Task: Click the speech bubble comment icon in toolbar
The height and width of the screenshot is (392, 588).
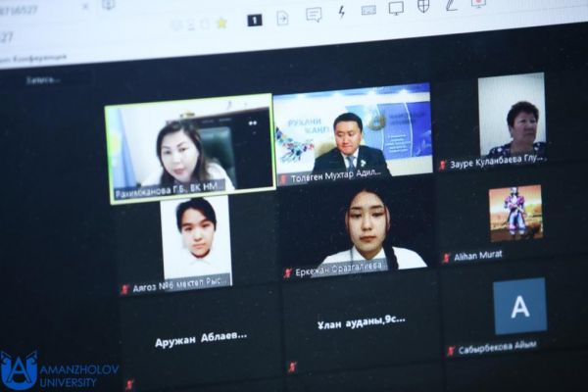Action: click(314, 15)
